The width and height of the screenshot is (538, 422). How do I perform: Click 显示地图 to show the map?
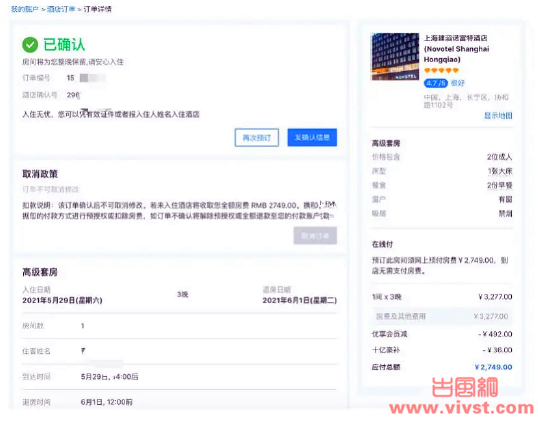(x=498, y=116)
